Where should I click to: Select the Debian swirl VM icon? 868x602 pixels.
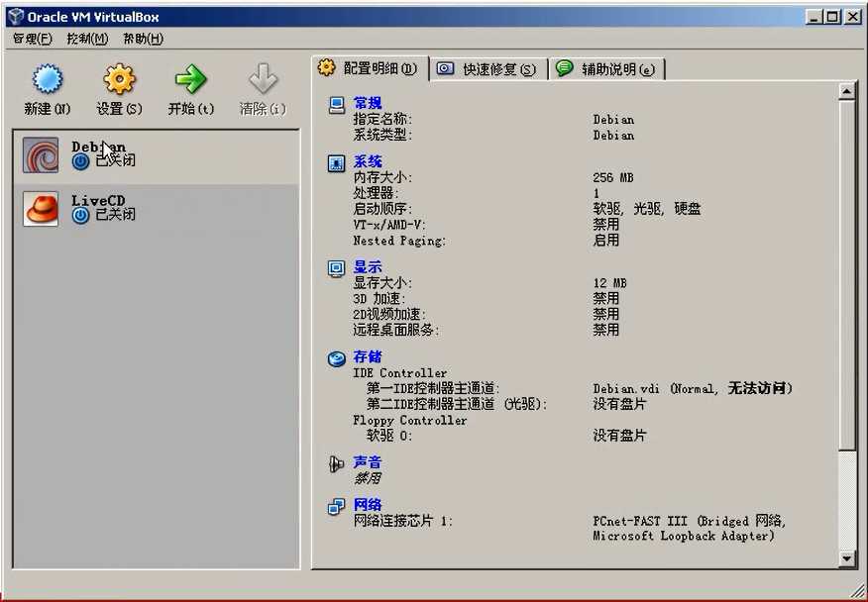pyautogui.click(x=41, y=155)
